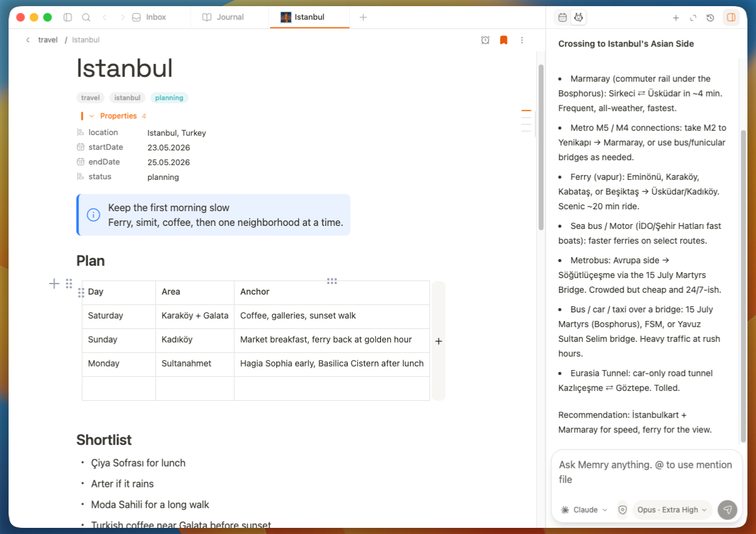Click the Shortlist heading
This screenshot has height=534, width=756.
click(x=104, y=440)
